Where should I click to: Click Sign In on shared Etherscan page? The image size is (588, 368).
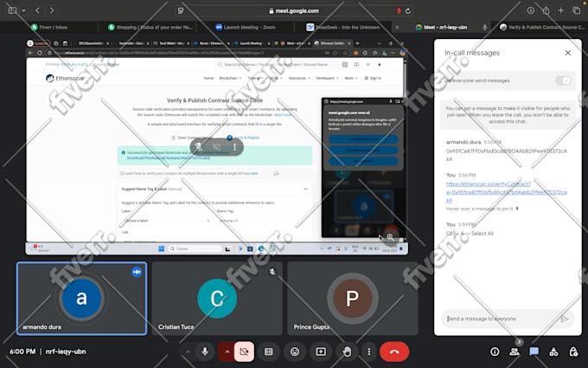click(x=373, y=78)
